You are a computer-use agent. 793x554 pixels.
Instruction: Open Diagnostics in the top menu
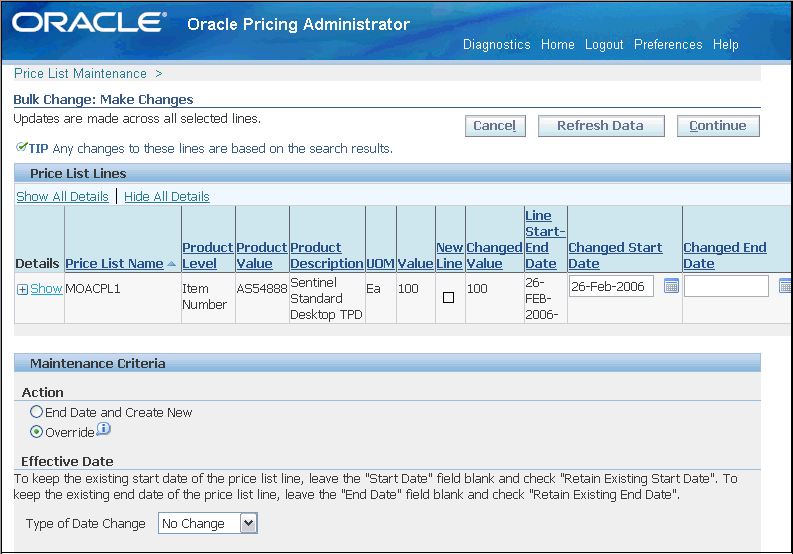click(x=497, y=45)
